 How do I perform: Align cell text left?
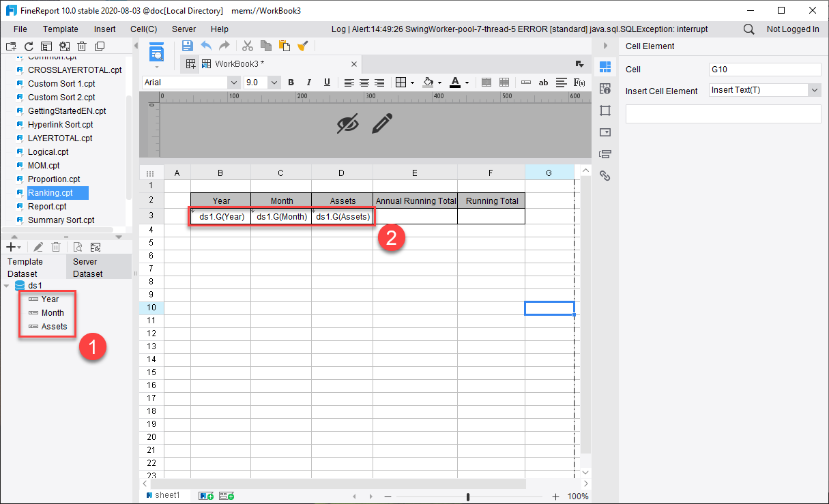tap(349, 83)
